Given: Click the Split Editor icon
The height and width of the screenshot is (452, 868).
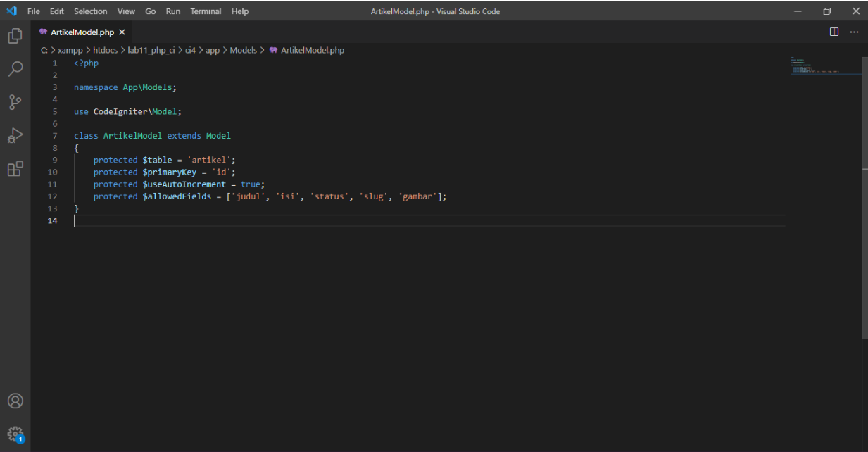Looking at the screenshot, I should click(x=834, y=32).
